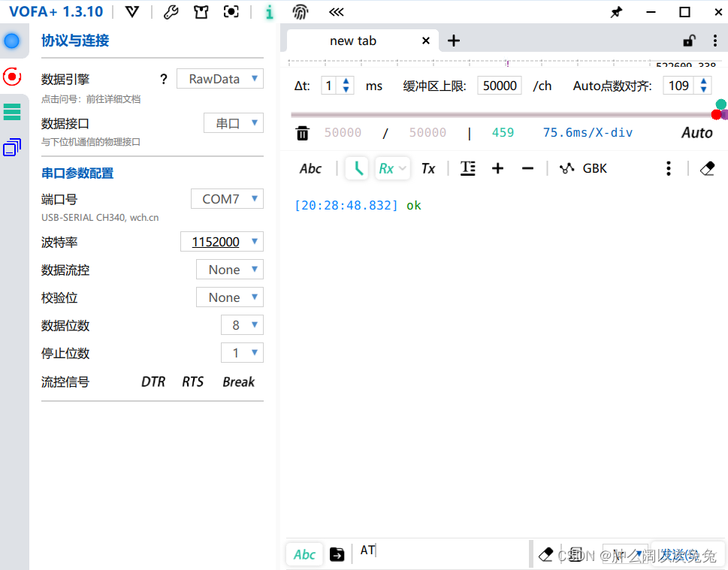Screen dimensions: 728x570
Task: Open the wrench tools icon
Action: click(x=171, y=12)
